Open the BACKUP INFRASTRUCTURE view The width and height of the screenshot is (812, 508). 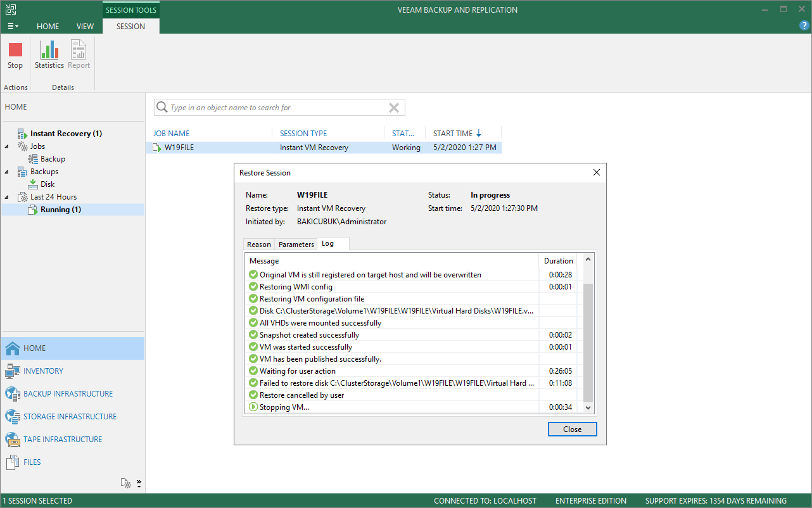point(73,394)
